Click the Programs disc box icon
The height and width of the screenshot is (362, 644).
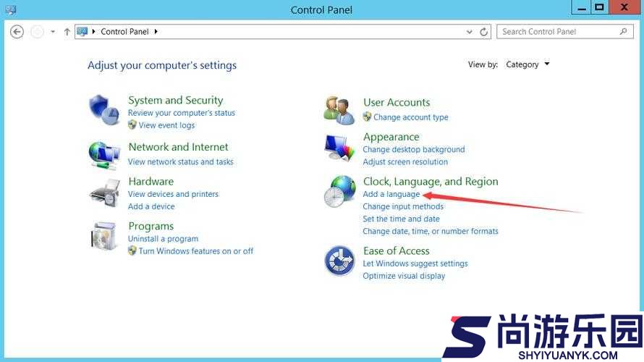coord(103,236)
